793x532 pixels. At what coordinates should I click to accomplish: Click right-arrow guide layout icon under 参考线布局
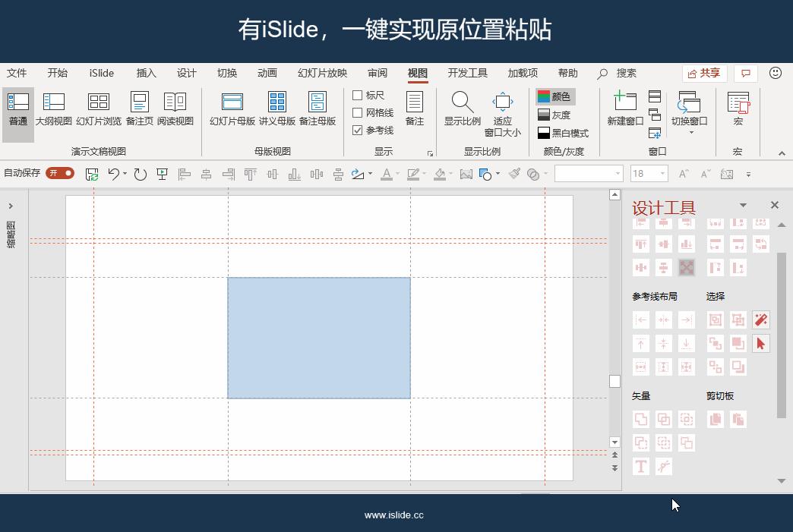[687, 320]
